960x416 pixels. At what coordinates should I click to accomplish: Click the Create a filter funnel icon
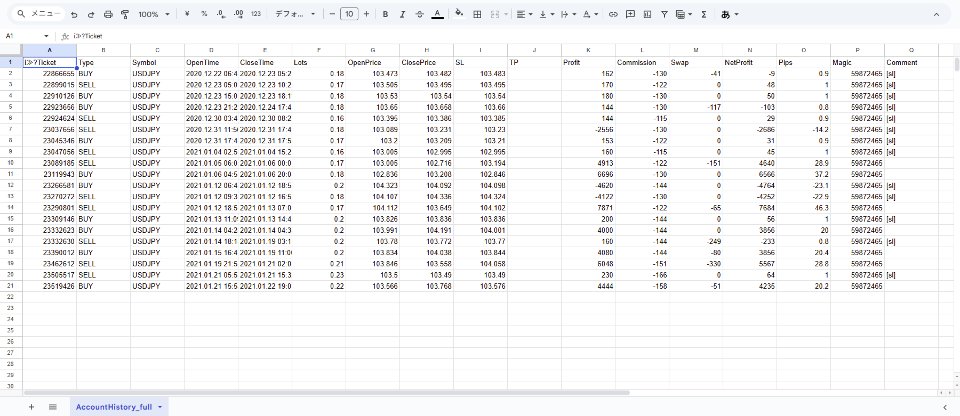[x=664, y=14]
